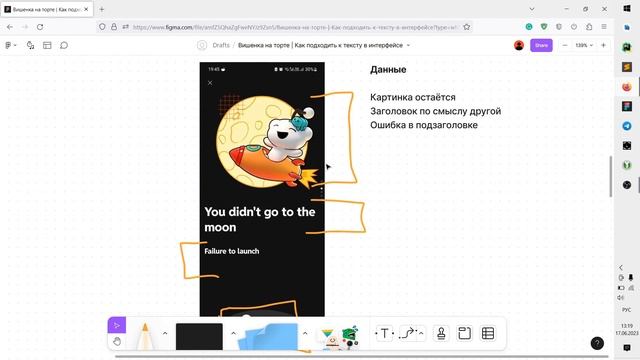640x360 pixels.
Task: Reload the current page
Action: pyautogui.click(x=40, y=27)
